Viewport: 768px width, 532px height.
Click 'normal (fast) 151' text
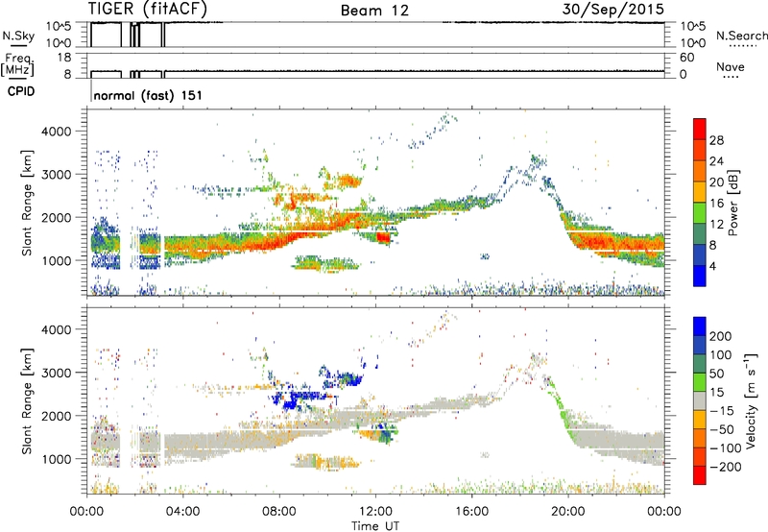coord(148,95)
